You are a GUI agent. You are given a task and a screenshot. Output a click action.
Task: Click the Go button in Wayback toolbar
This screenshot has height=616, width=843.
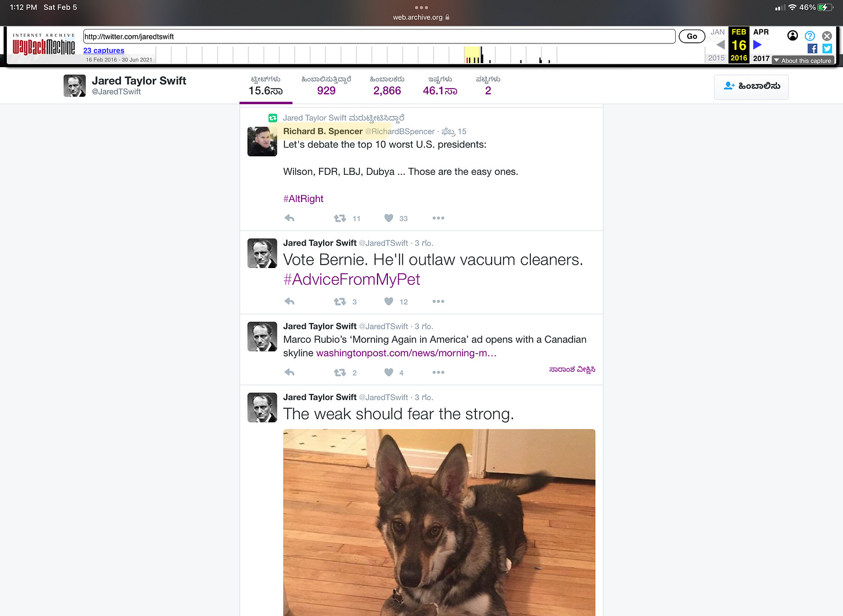click(692, 36)
